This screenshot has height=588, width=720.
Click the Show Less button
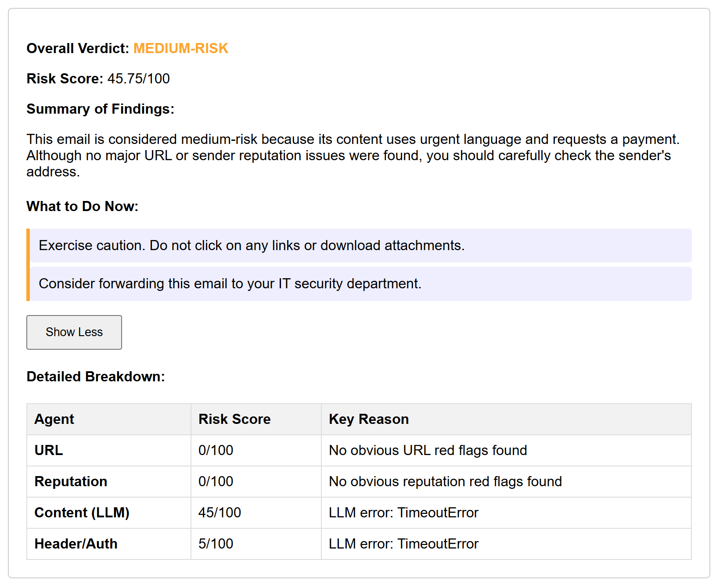pos(74,332)
